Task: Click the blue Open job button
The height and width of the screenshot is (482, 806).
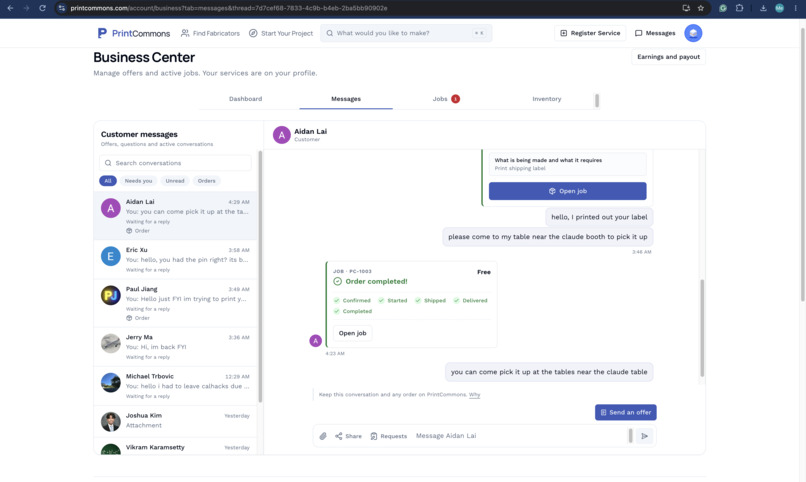Action: coord(567,191)
